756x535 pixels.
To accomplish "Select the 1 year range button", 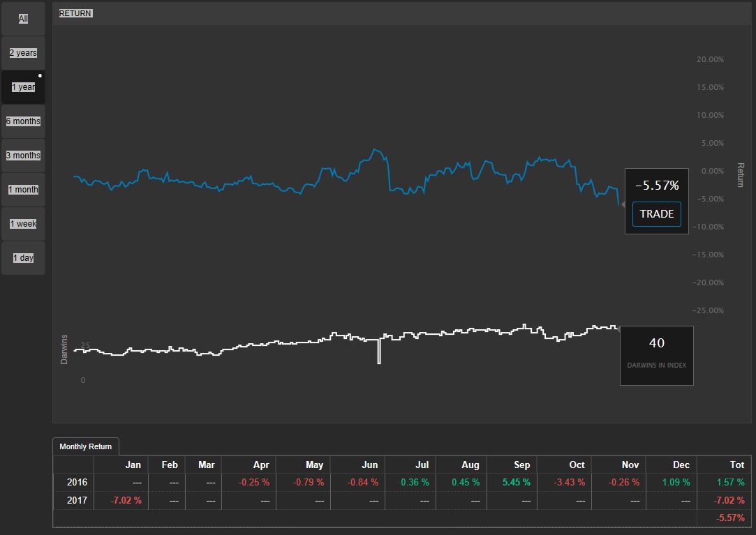I will [x=23, y=87].
